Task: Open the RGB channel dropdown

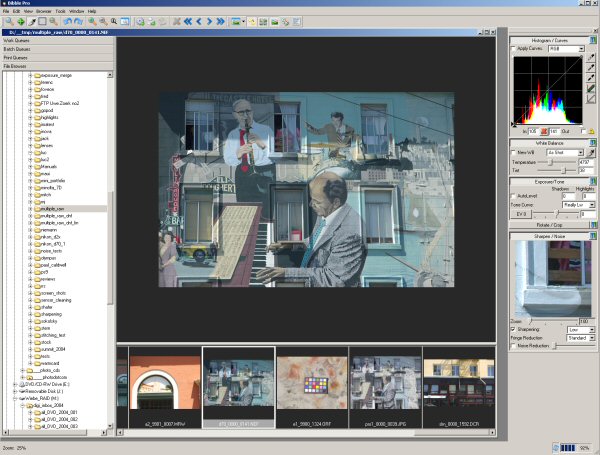Action: pyautogui.click(x=566, y=49)
